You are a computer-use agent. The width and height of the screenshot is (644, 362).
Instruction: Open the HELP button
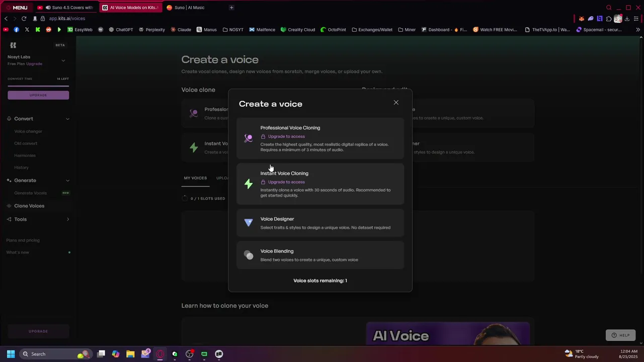[x=620, y=335]
